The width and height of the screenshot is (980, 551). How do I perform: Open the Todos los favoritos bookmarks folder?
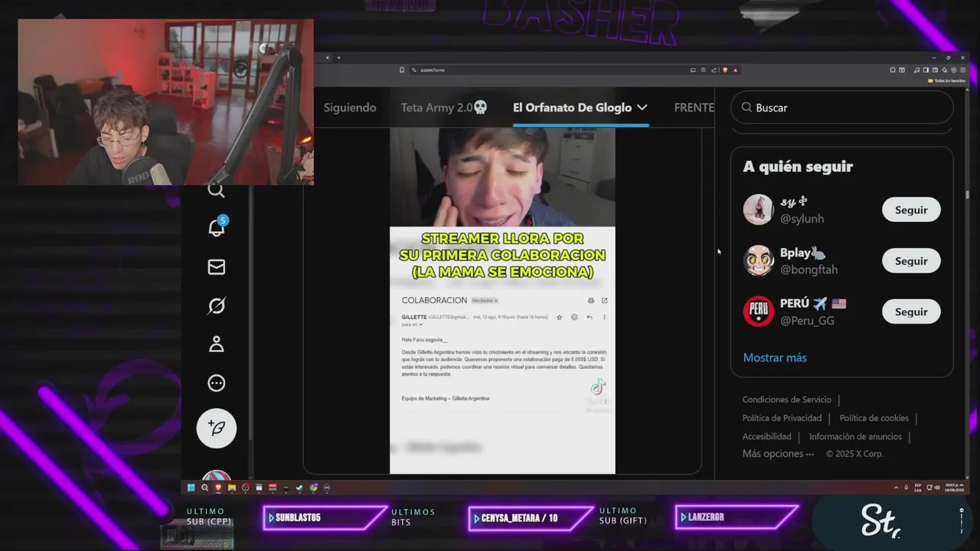click(x=946, y=80)
